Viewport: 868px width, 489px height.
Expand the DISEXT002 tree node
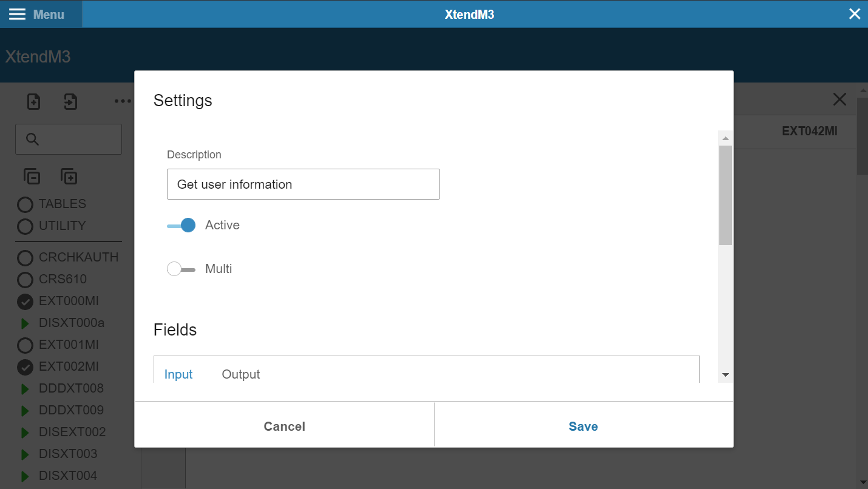25,433
